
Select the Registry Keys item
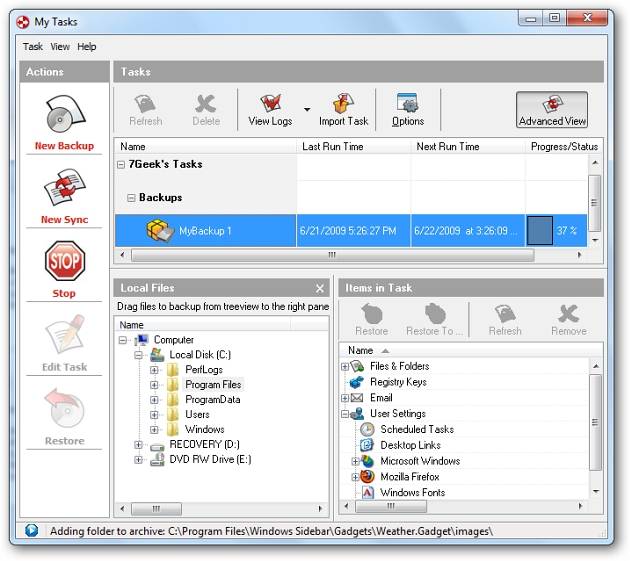coord(398,382)
